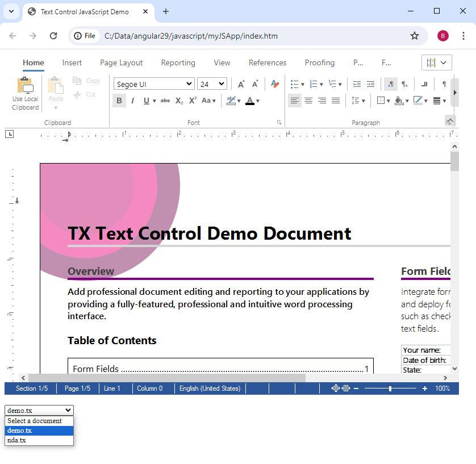
Task: Choose 'Select a document' option
Action: (x=39, y=421)
